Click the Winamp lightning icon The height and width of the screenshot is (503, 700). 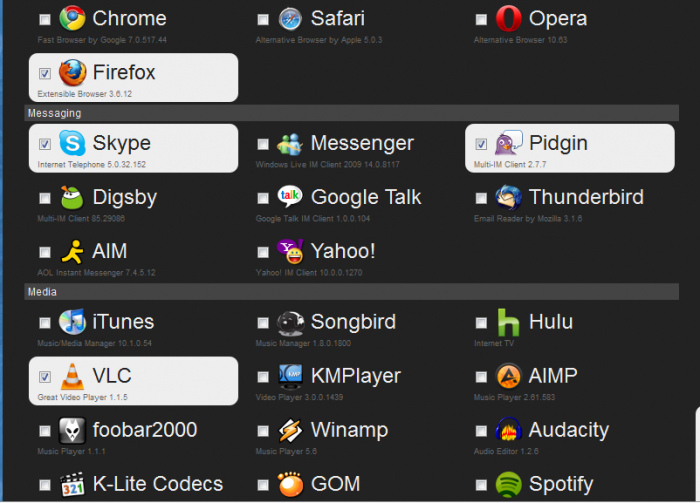(x=289, y=430)
